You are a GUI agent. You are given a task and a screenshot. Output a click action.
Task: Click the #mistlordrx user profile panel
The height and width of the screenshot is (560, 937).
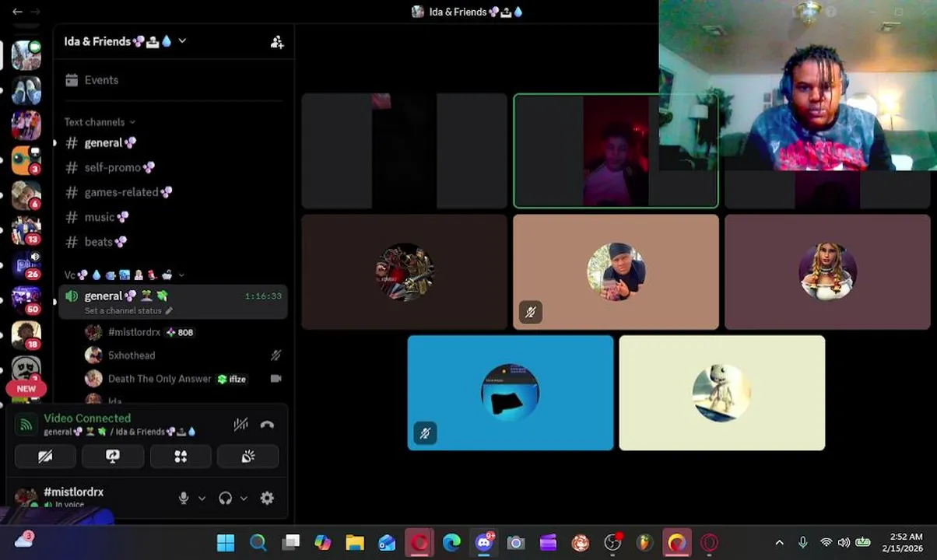[74, 498]
